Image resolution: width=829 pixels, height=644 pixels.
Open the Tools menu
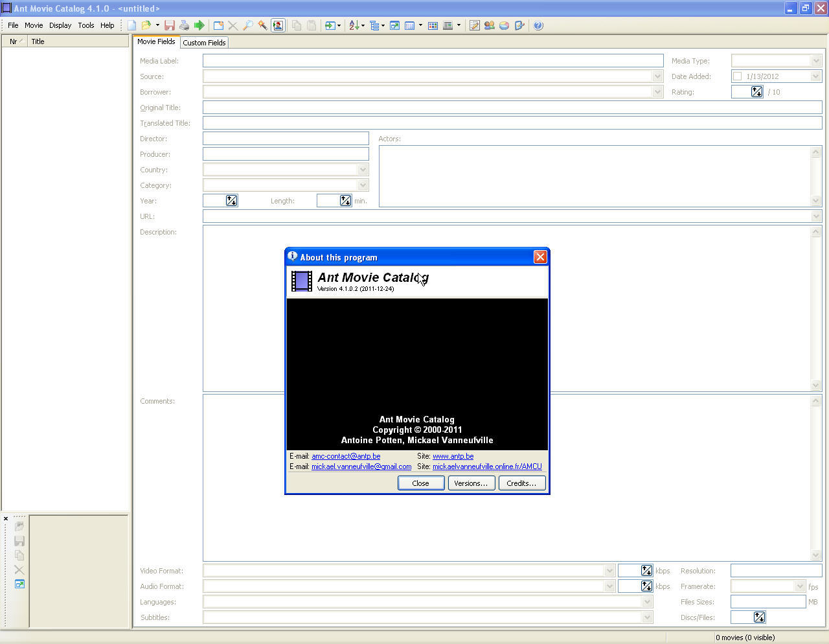[86, 25]
